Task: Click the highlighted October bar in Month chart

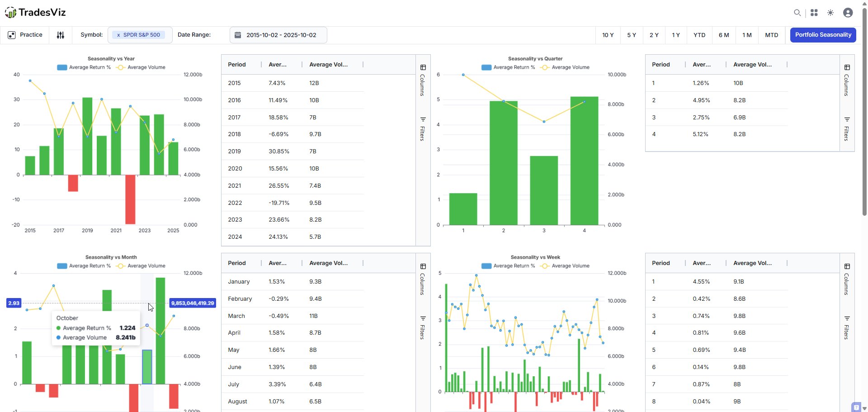Action: [x=147, y=367]
